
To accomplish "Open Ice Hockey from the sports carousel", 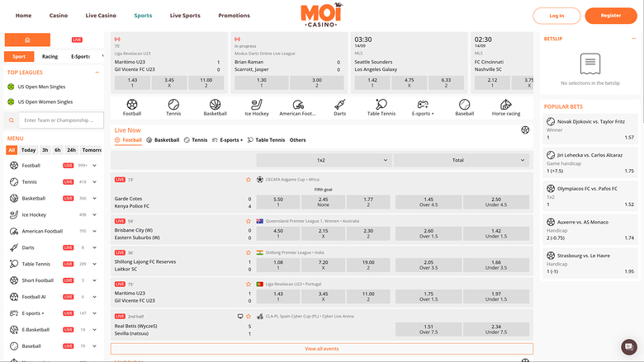I will click(257, 106).
